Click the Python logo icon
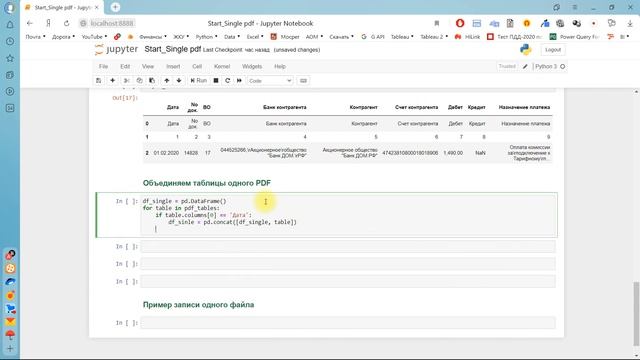The width and height of the screenshot is (640, 360). point(526,49)
